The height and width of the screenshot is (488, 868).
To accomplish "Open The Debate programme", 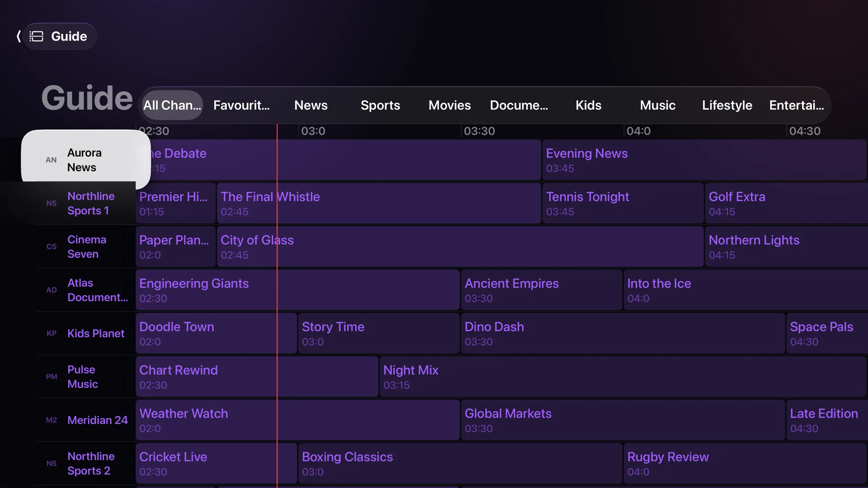I will click(x=338, y=160).
